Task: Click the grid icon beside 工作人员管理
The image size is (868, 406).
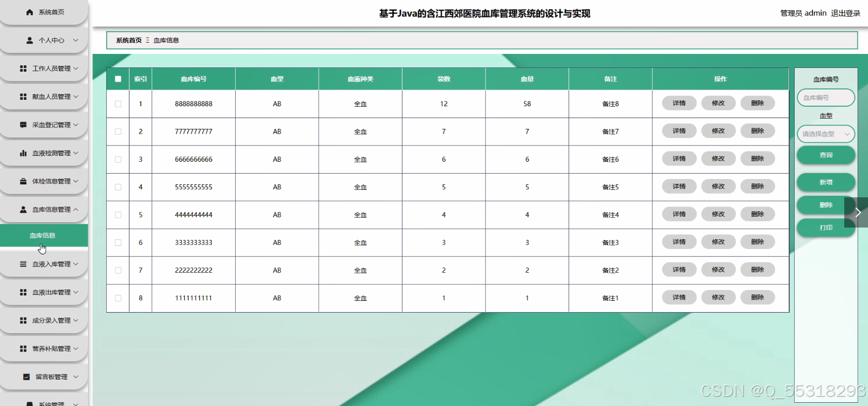Action: tap(23, 68)
